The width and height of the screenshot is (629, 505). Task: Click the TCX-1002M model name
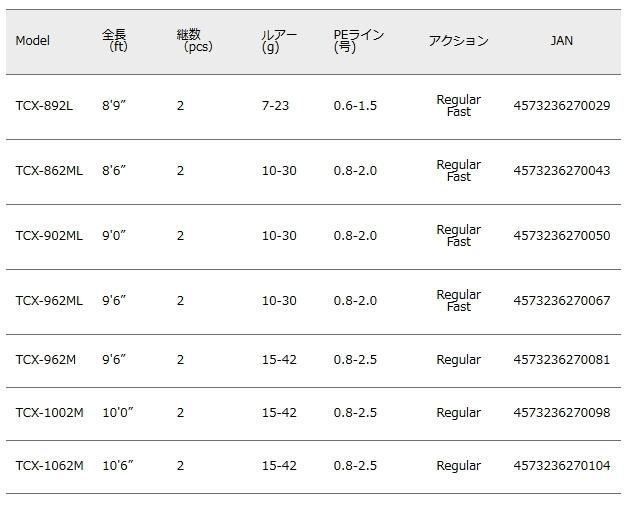tap(50, 413)
